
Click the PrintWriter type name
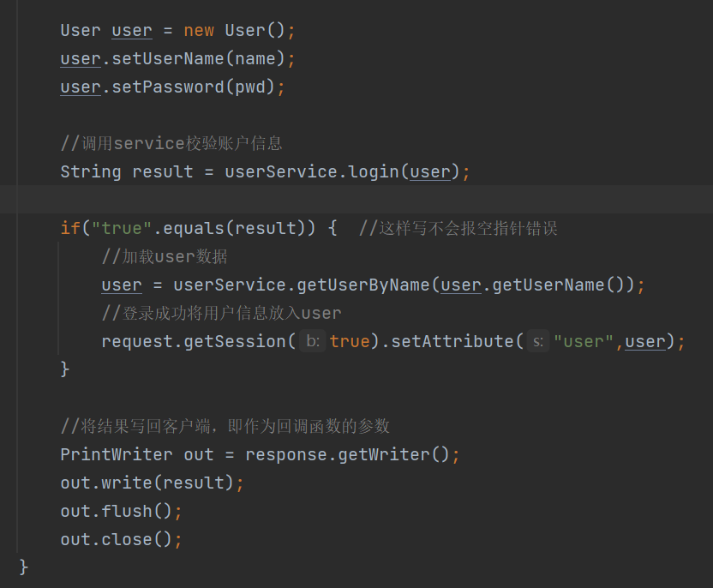pos(116,454)
